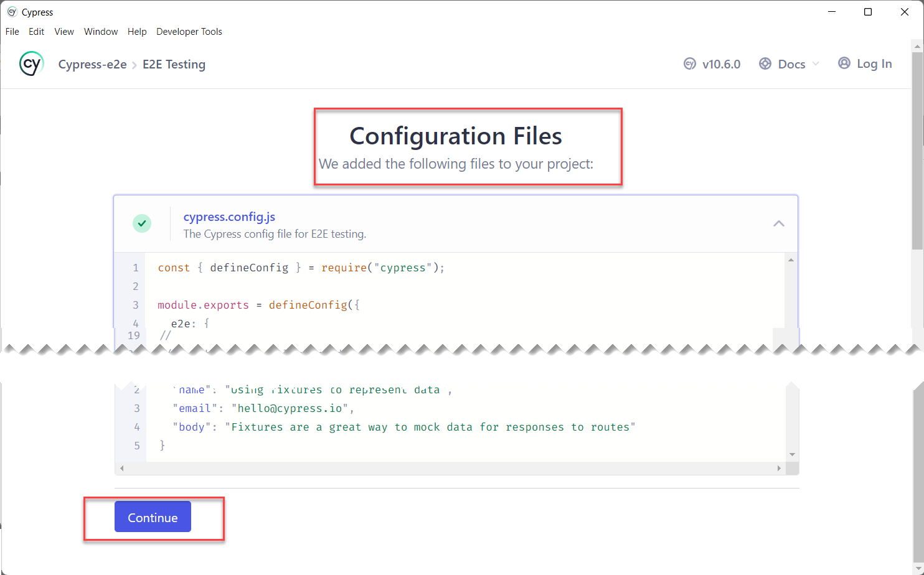Click the Docs lifebuoy icon
Viewport: 924px width, 575px height.
tap(765, 63)
